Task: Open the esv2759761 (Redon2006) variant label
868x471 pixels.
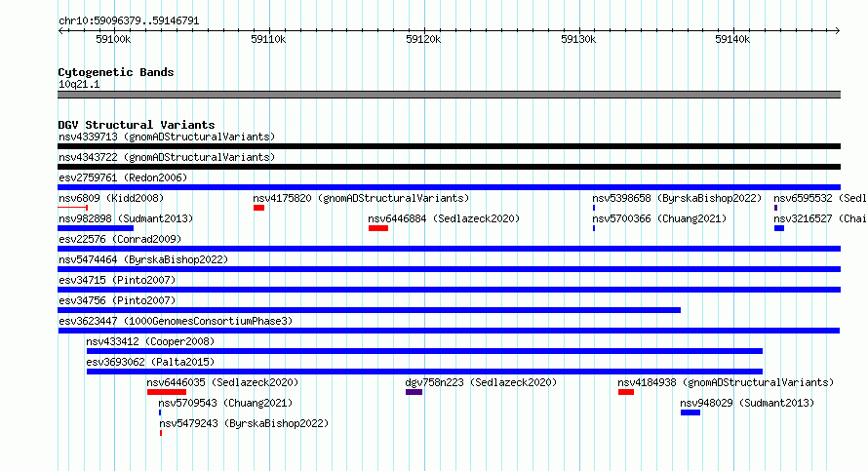Action: 123,177
